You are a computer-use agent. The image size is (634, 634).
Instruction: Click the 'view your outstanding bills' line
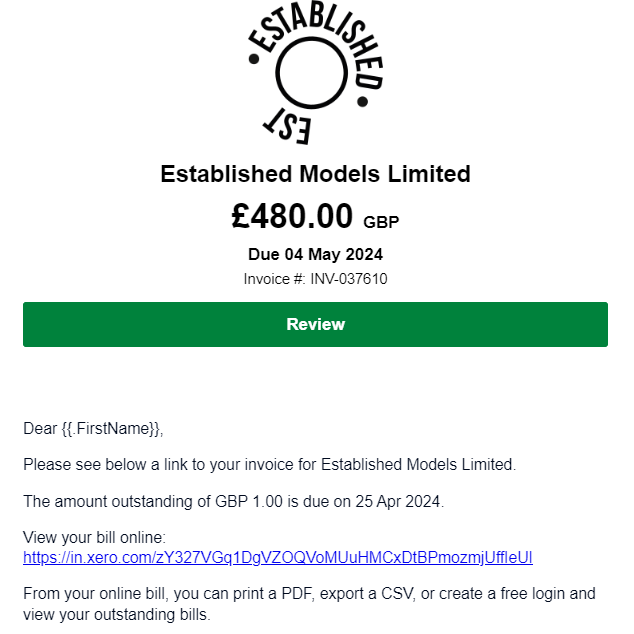(117, 615)
